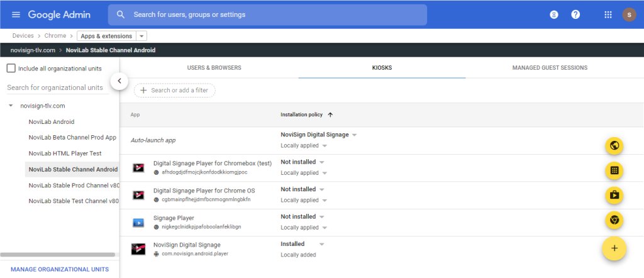
Task: Open the Help question mark icon
Action: tap(575, 14)
